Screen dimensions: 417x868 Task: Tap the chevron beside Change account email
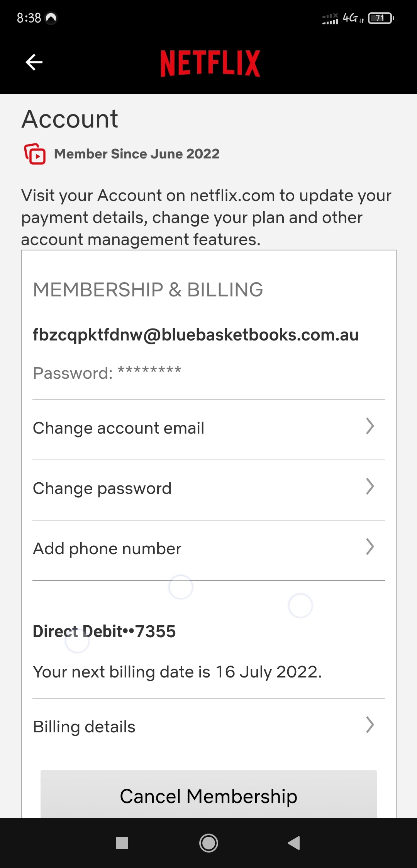click(x=370, y=426)
